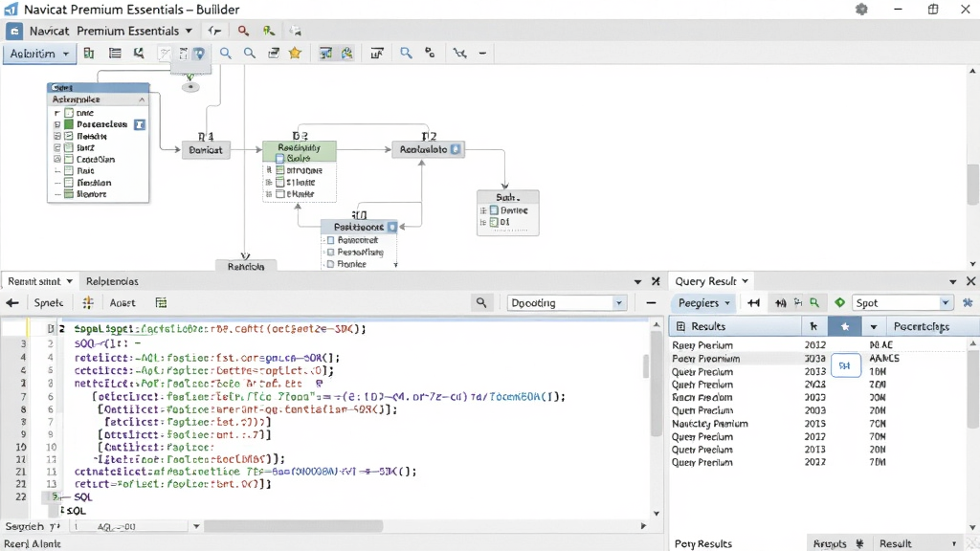Click the list view icon in main toolbar
Viewport: 980px width, 551px height.
(115, 54)
